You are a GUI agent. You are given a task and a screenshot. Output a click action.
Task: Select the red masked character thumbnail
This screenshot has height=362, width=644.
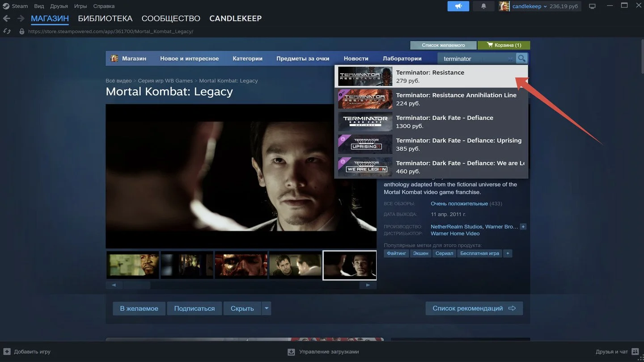241,265
